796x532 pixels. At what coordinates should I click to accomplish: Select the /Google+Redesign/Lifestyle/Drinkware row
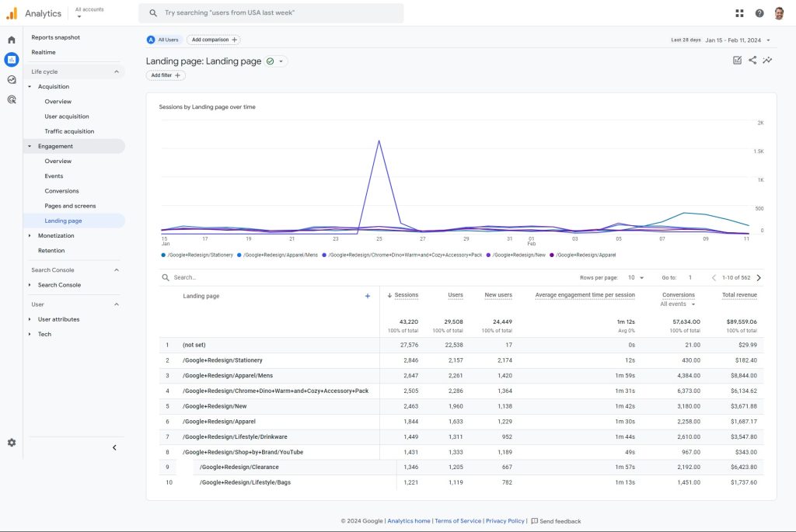(461, 436)
